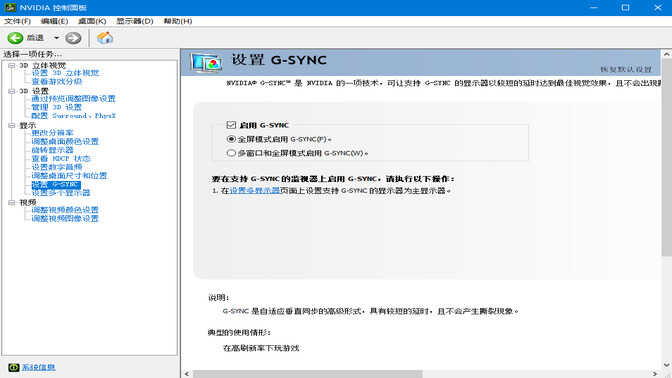The image size is (672, 378).
Task: Collapse the 视频 tree node
Action: (x=12, y=202)
